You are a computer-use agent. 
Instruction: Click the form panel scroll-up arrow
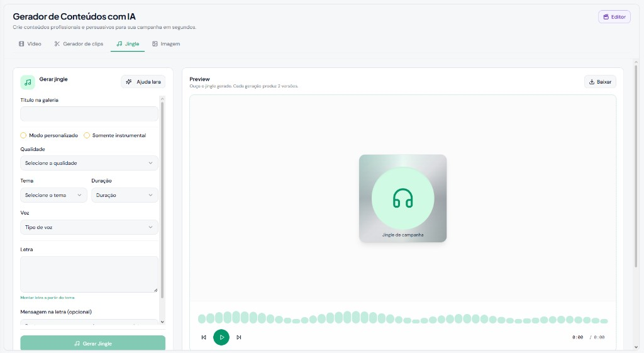click(x=162, y=99)
